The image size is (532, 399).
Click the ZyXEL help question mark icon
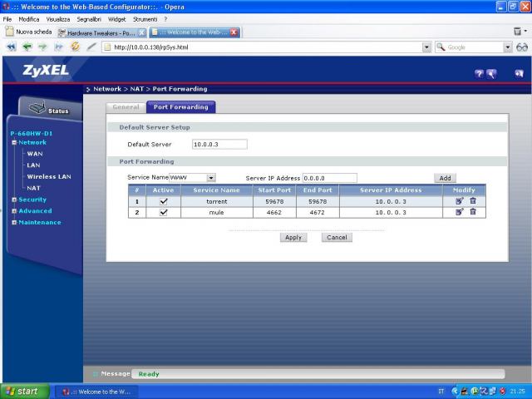(x=480, y=73)
